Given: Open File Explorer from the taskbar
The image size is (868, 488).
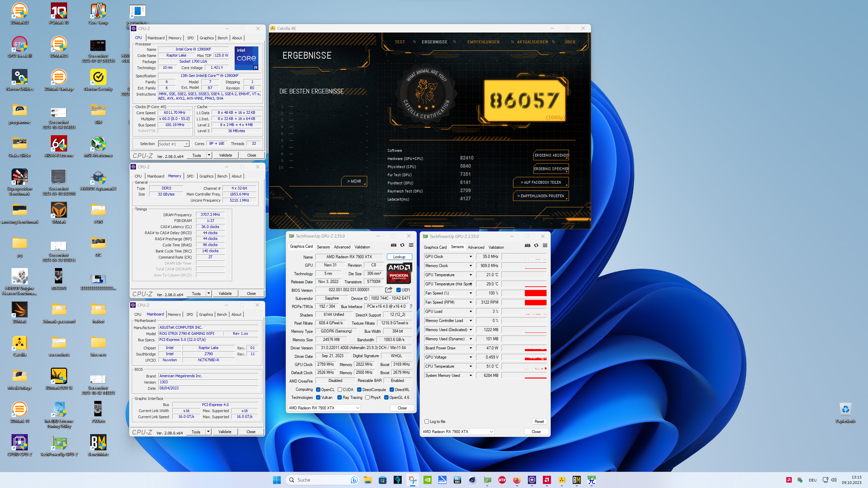Looking at the screenshot, I should pyautogui.click(x=368, y=480).
